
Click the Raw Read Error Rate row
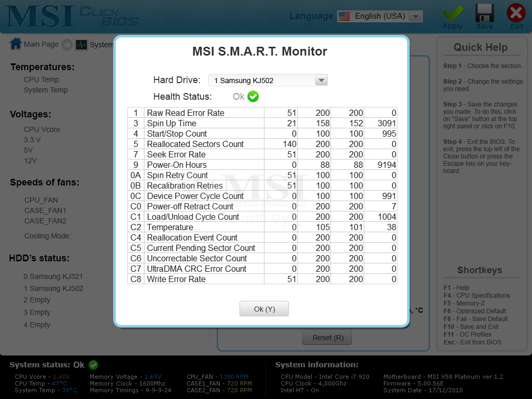pos(262,113)
